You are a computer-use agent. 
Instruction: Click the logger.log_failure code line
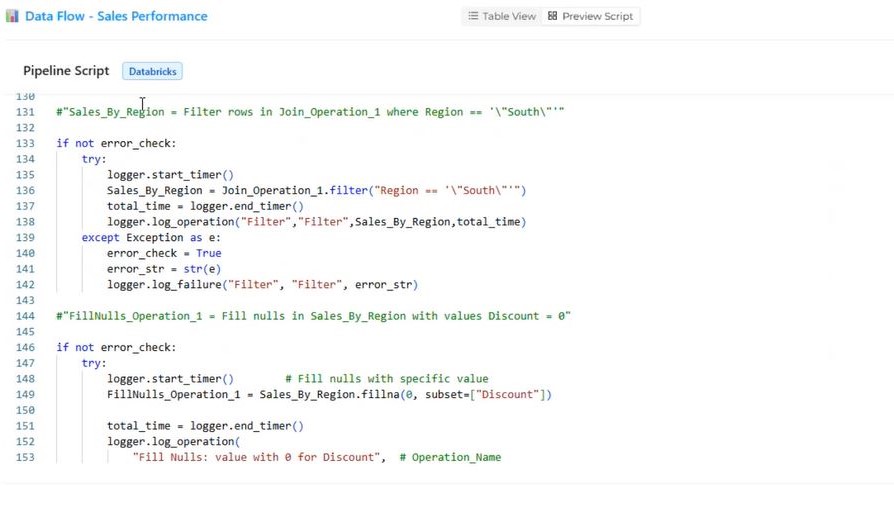[262, 285]
